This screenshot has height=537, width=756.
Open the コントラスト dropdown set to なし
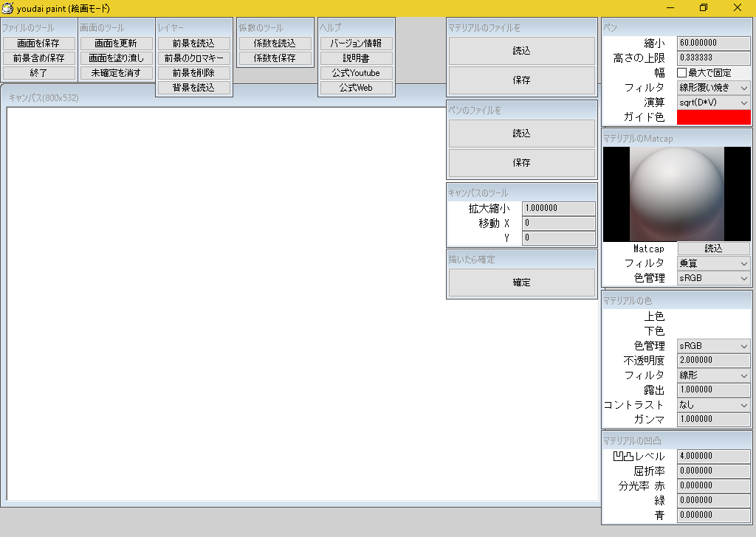[x=713, y=405]
